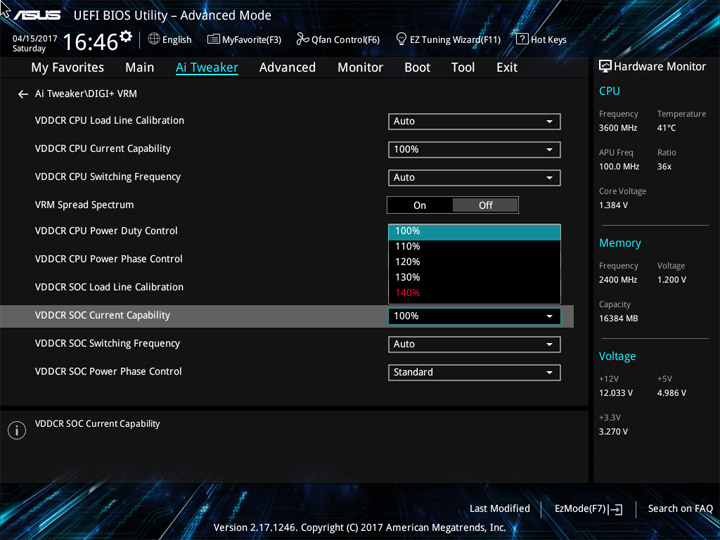Click the Hardware Monitor screen icon

[605, 66]
